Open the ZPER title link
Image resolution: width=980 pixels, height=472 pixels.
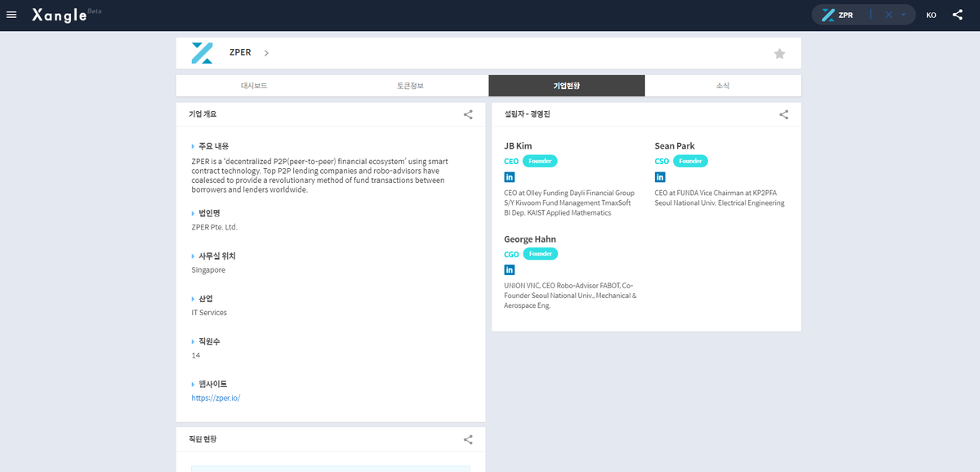pos(240,52)
